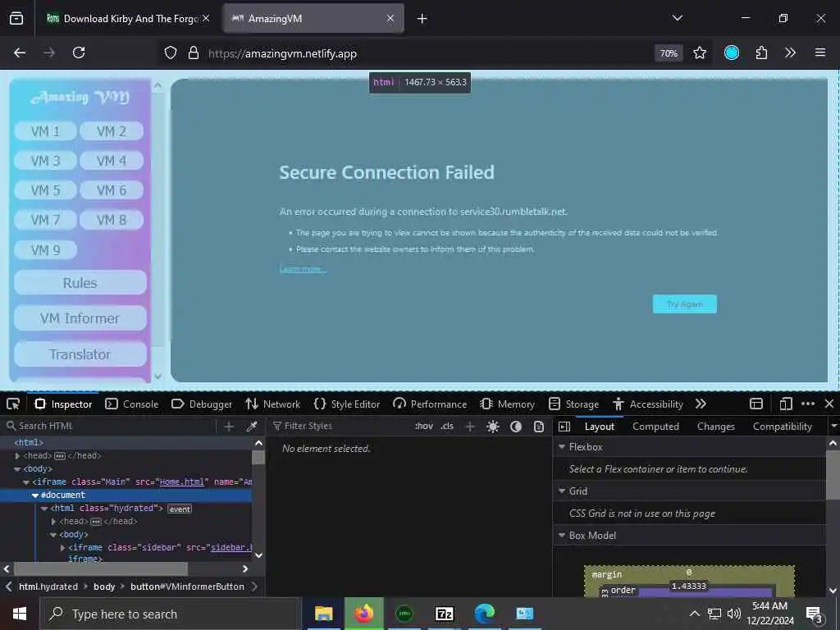Open the Rules button in sidebar
This screenshot has height=630, width=840.
80,283
